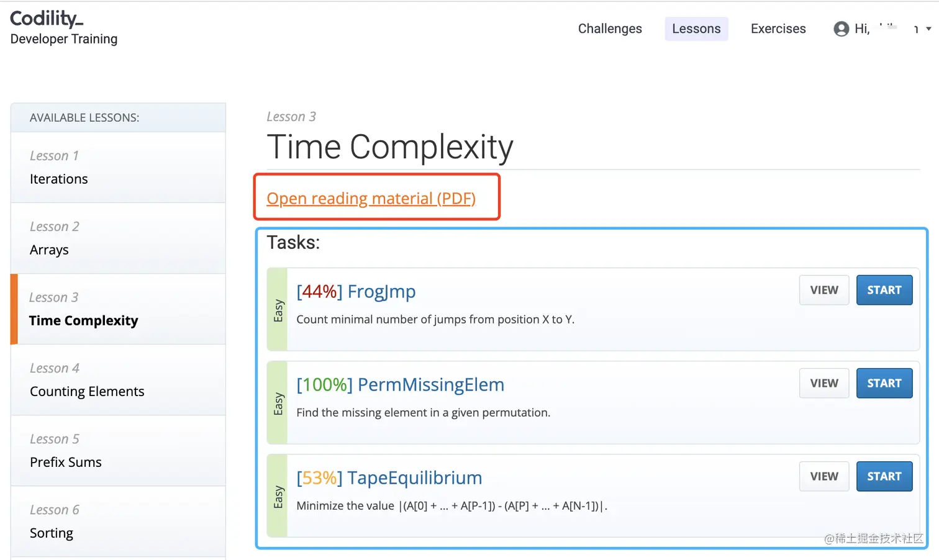The width and height of the screenshot is (939, 560).
Task: Click the user avatar icon
Action: (841, 29)
